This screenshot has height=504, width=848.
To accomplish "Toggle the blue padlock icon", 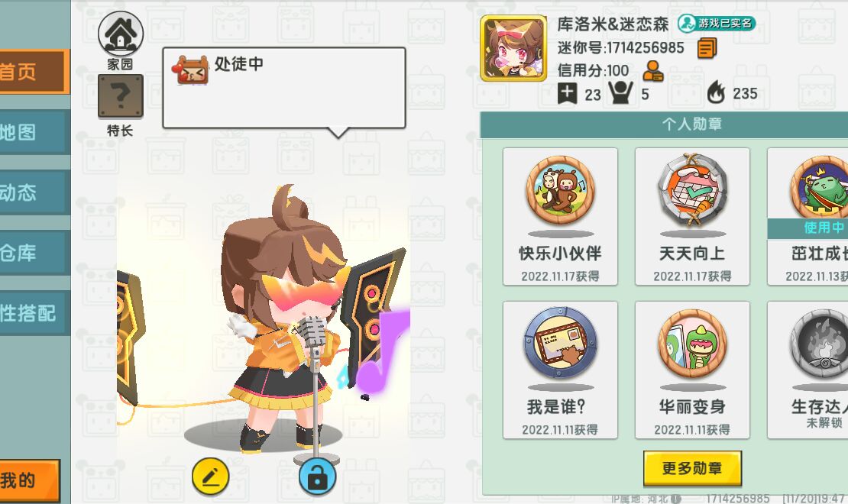I will tap(318, 477).
